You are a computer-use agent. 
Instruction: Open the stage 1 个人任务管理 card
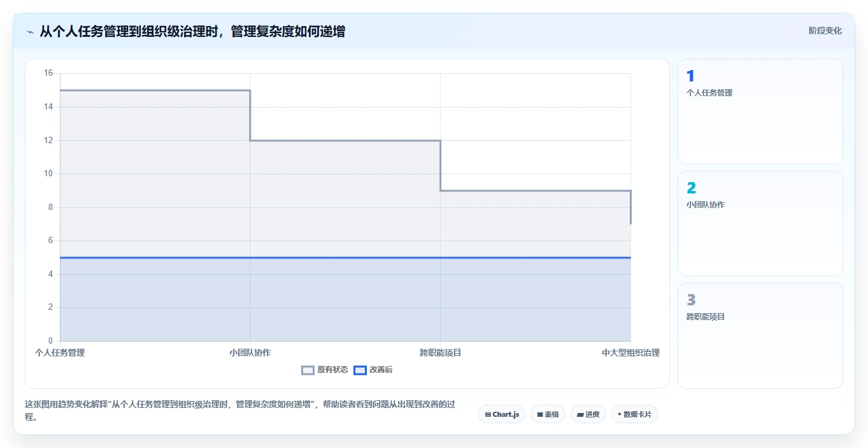click(760, 111)
